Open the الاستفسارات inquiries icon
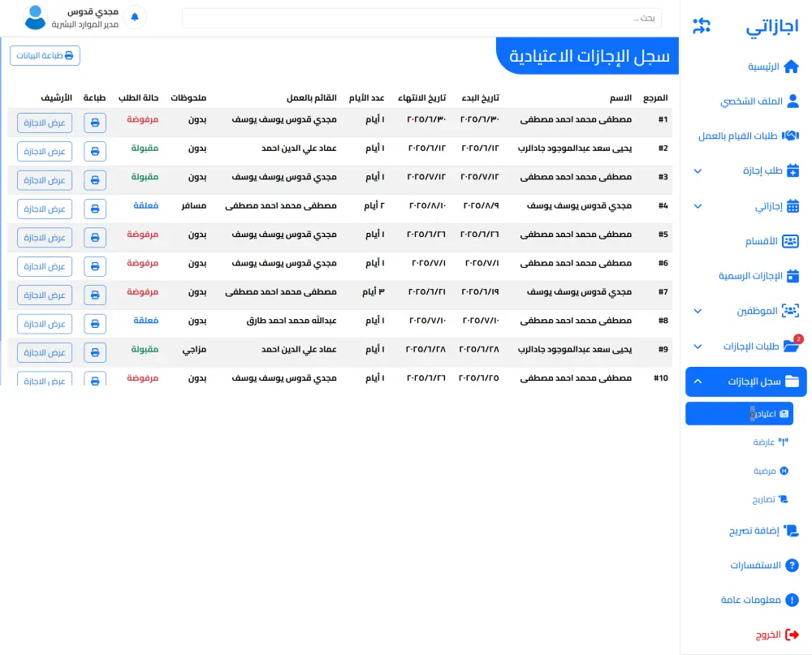Screen dimensions: 812x655 (x=793, y=566)
